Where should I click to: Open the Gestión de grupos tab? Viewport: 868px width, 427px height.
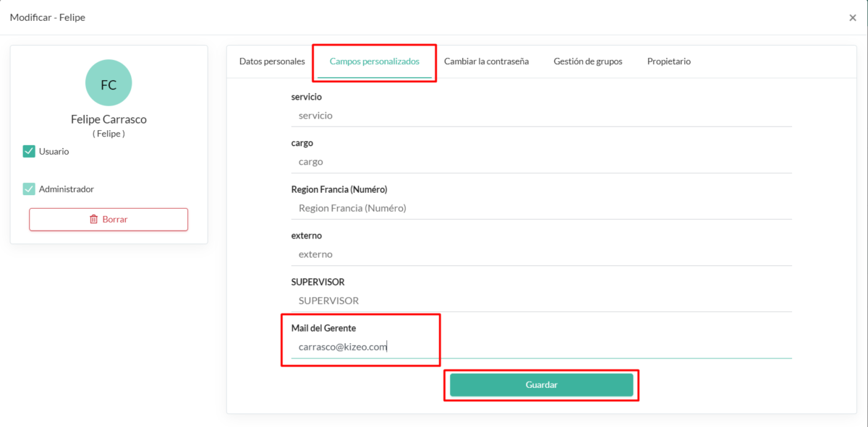point(588,61)
